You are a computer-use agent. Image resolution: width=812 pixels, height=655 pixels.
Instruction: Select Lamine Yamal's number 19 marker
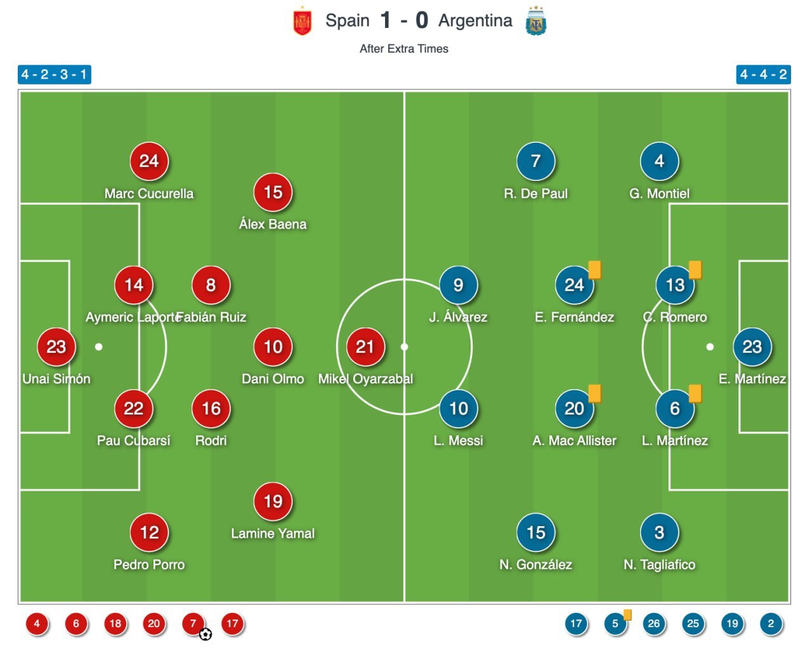tap(273, 501)
